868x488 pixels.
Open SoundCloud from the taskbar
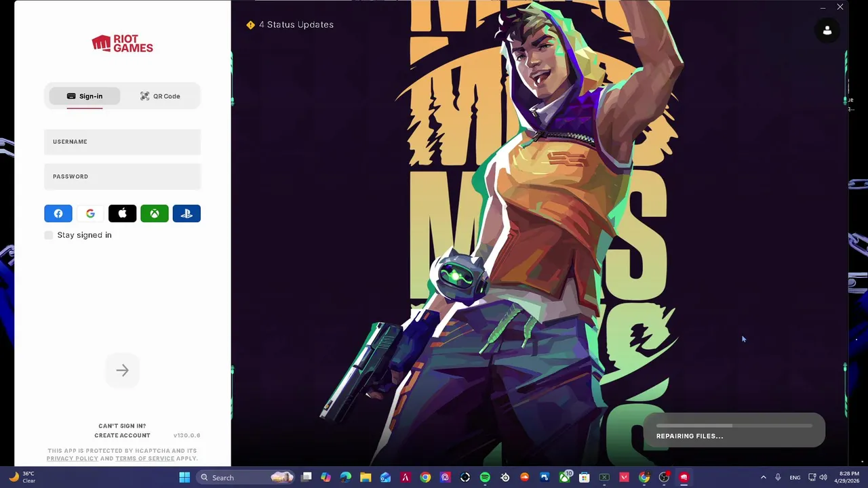[525, 477]
